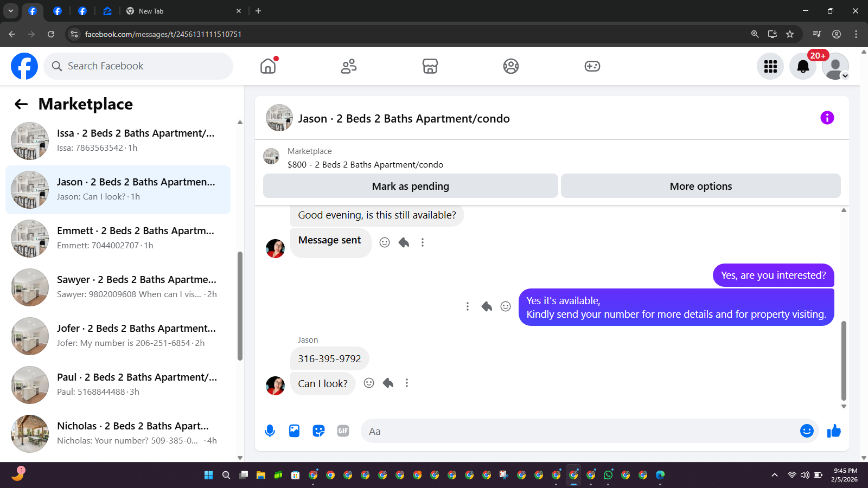Open conversation information purple icon
Viewport: 868px width, 488px height.
click(827, 118)
